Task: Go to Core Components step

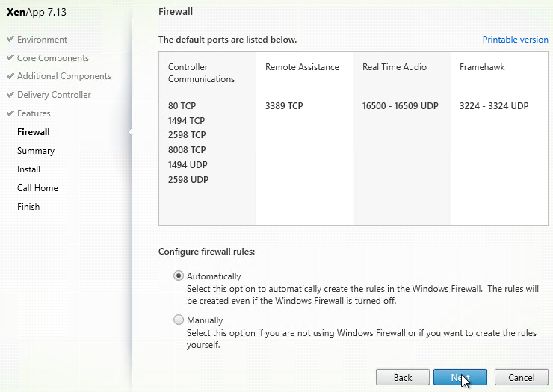Action: pos(53,58)
